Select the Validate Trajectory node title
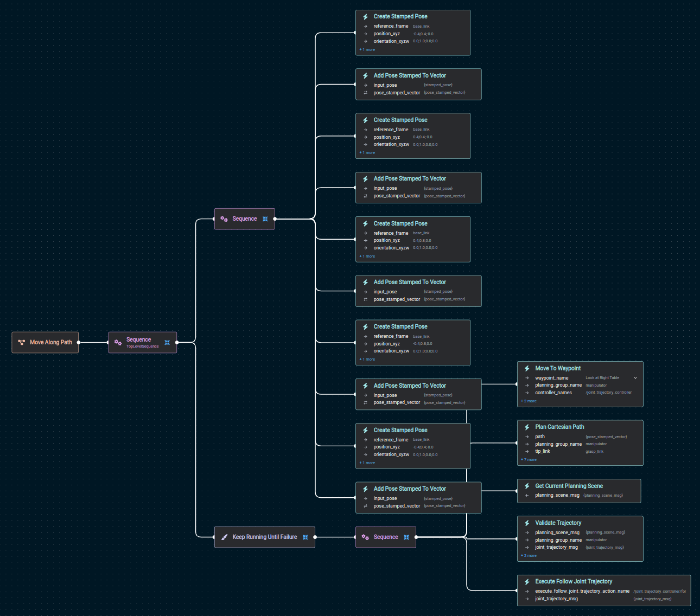 (558, 523)
